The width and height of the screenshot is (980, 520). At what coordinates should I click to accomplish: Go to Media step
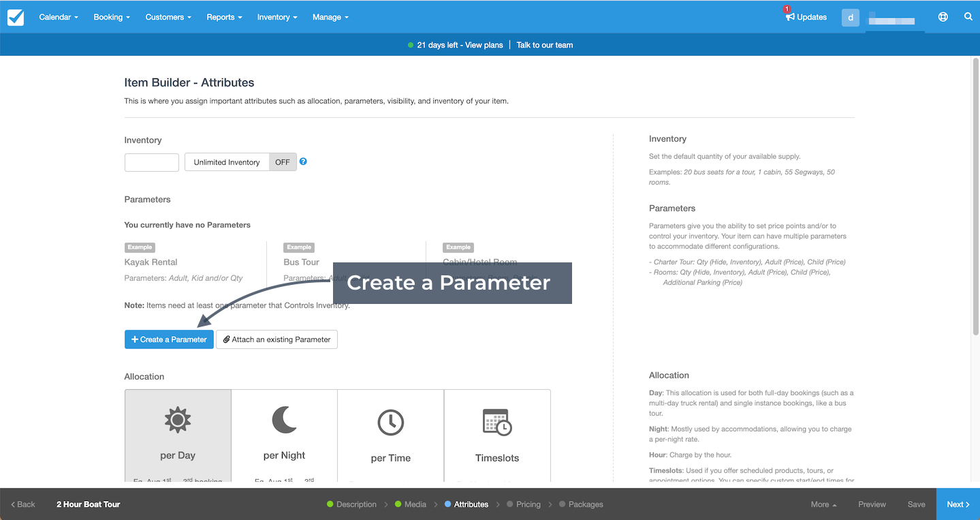click(411, 504)
